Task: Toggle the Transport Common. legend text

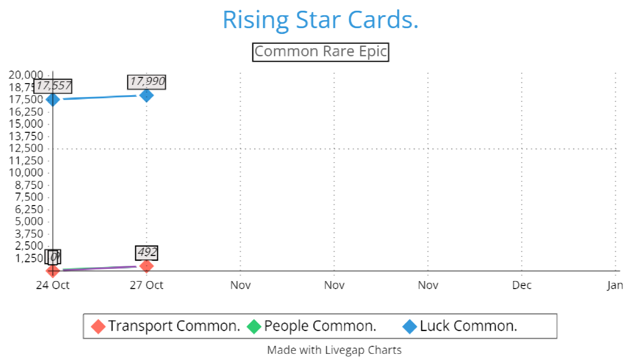Action: click(x=174, y=326)
